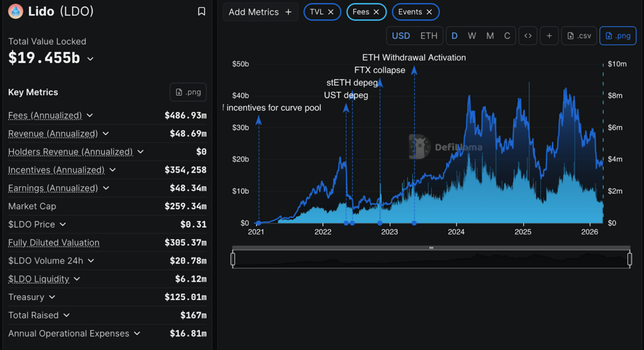Expand Revenue (Annualized) details

pos(106,133)
